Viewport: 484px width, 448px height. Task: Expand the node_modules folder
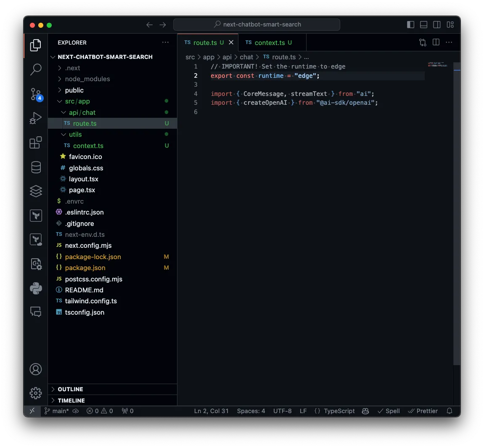pyautogui.click(x=113, y=79)
